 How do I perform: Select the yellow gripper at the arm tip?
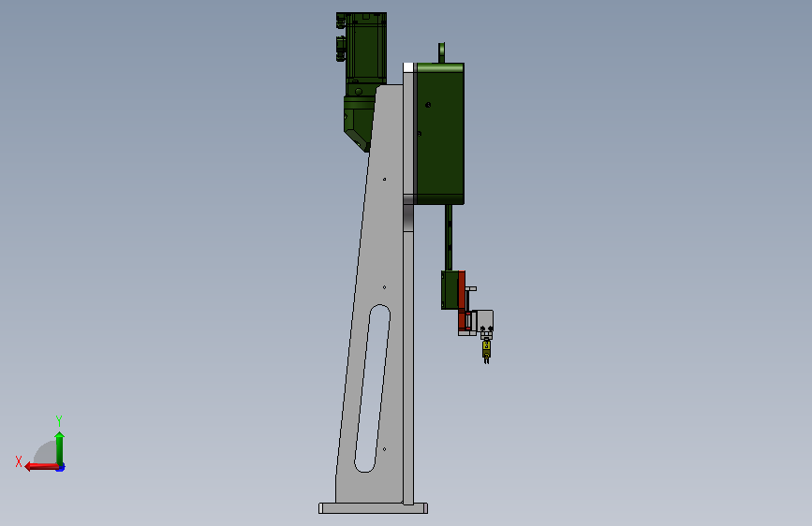click(x=486, y=349)
